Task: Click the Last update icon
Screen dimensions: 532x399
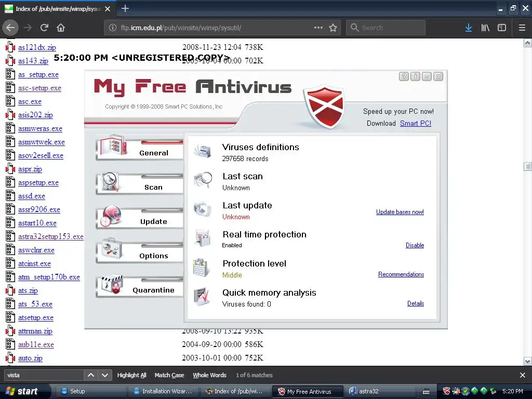Action: tap(203, 209)
